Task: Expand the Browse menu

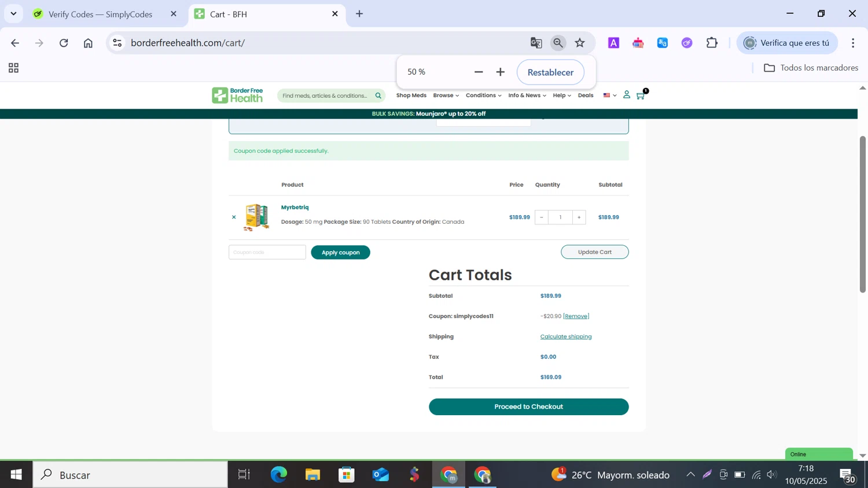Action: coord(446,95)
